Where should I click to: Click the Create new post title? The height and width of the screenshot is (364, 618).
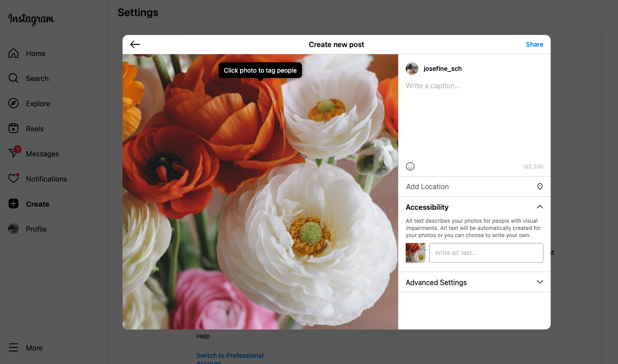[337, 44]
